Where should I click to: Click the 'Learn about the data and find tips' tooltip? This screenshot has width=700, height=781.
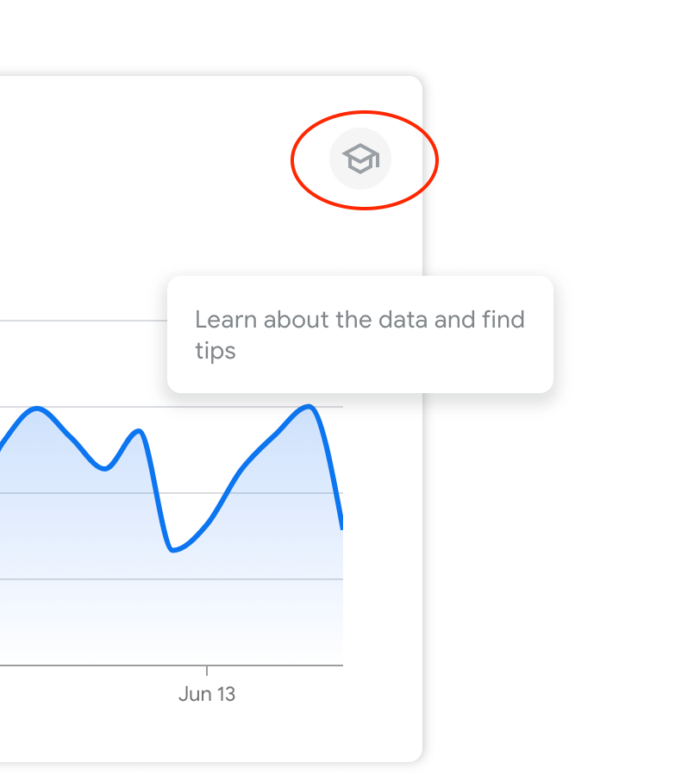pyautogui.click(x=360, y=334)
